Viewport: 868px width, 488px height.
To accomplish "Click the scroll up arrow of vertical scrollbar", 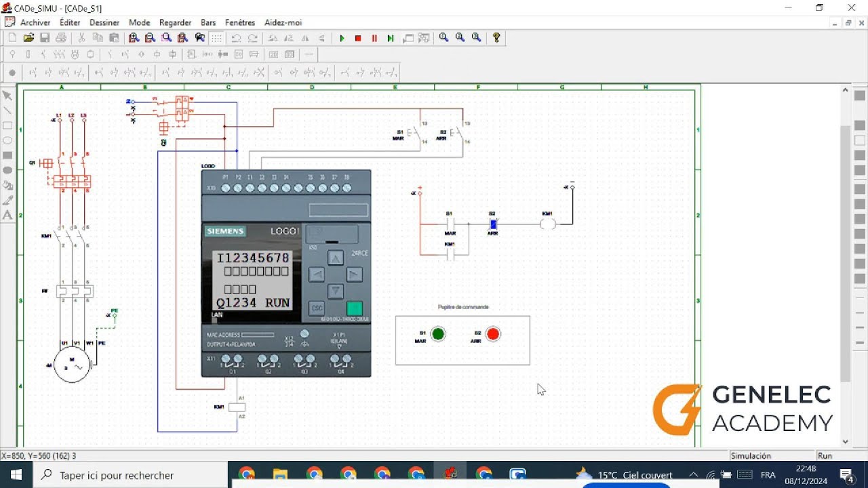I will [x=845, y=89].
